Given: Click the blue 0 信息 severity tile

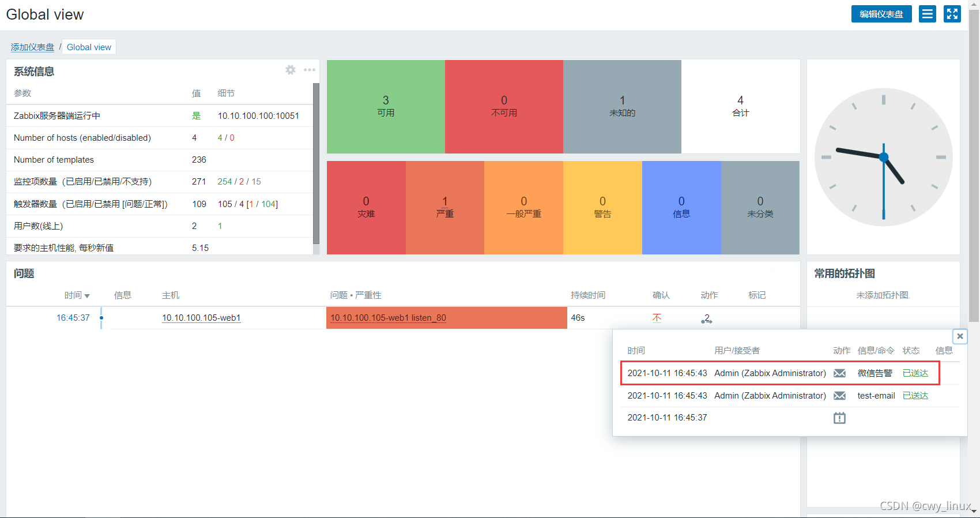Looking at the screenshot, I should point(681,208).
